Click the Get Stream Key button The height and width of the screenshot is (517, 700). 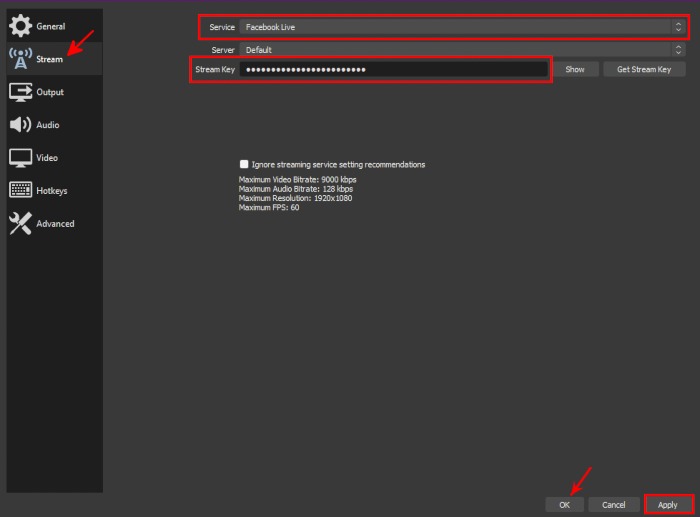(x=644, y=69)
